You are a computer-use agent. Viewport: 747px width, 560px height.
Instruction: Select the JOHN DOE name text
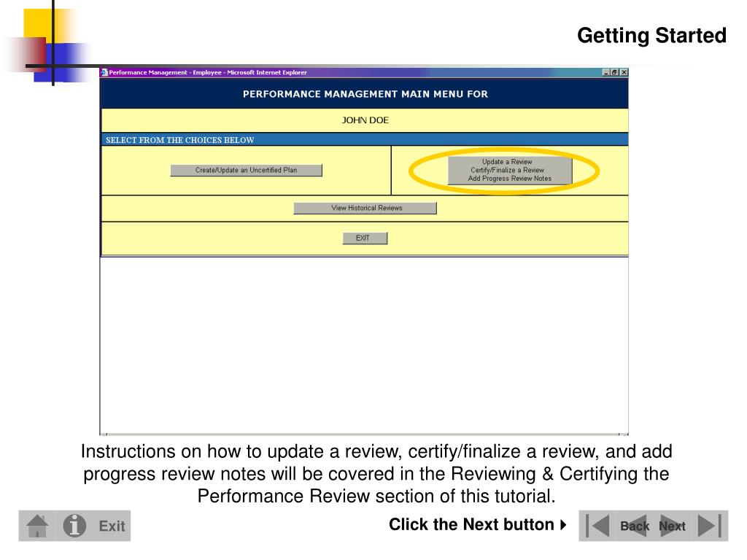pos(365,120)
